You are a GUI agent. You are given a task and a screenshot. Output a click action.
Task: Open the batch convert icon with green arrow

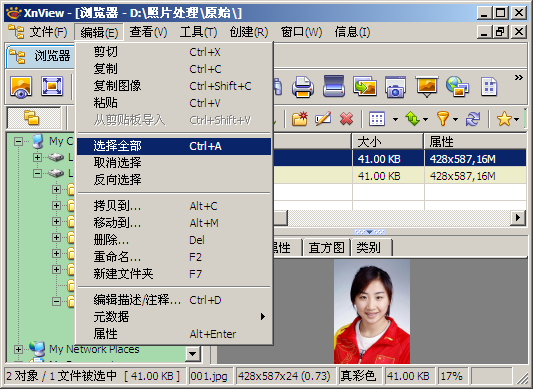point(365,86)
